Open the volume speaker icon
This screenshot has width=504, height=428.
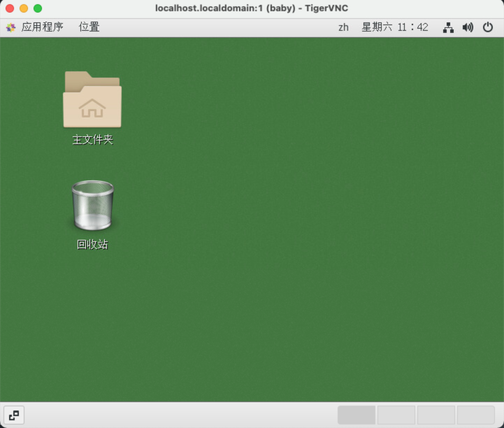pyautogui.click(x=468, y=27)
